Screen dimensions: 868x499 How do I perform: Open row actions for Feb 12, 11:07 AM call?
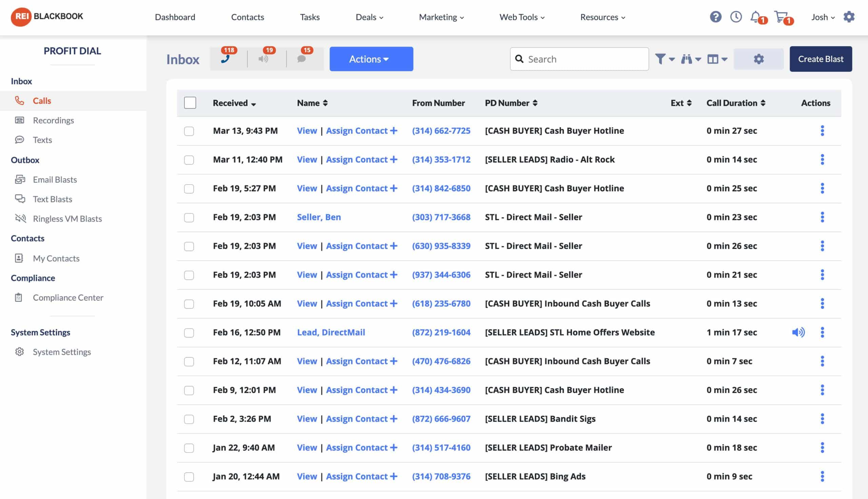(x=822, y=361)
